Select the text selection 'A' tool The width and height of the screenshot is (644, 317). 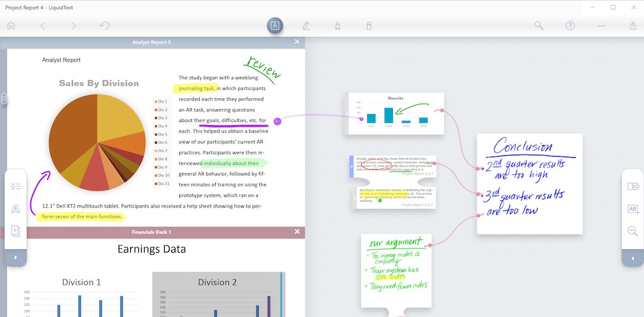[x=275, y=25]
